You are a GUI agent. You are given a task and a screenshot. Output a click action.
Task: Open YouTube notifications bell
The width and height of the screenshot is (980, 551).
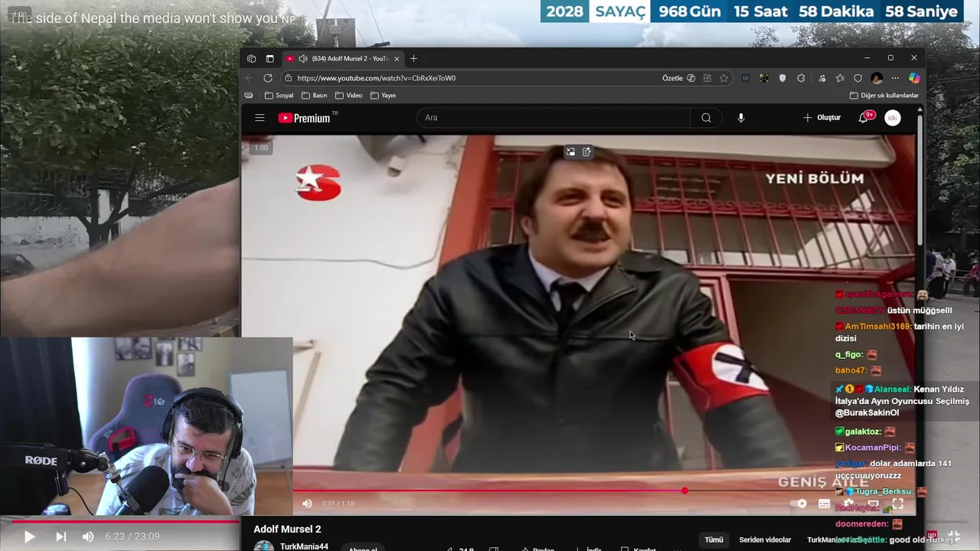coord(864,118)
